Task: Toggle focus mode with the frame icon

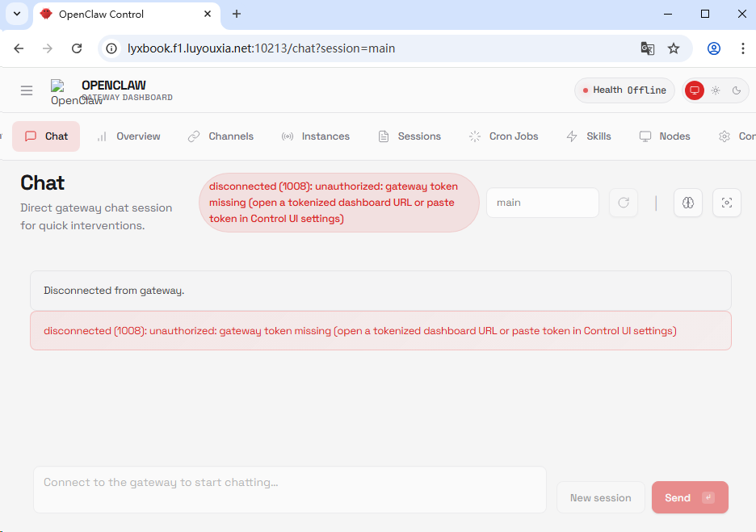Action: click(x=726, y=203)
